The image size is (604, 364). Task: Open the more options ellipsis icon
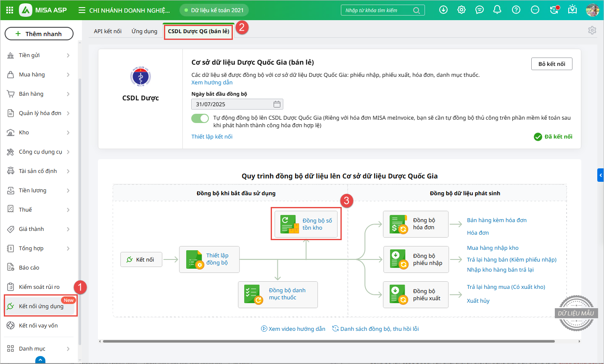point(535,10)
